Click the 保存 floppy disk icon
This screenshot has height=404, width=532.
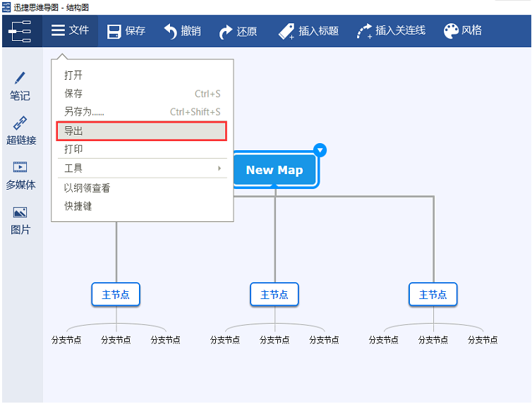coord(114,32)
